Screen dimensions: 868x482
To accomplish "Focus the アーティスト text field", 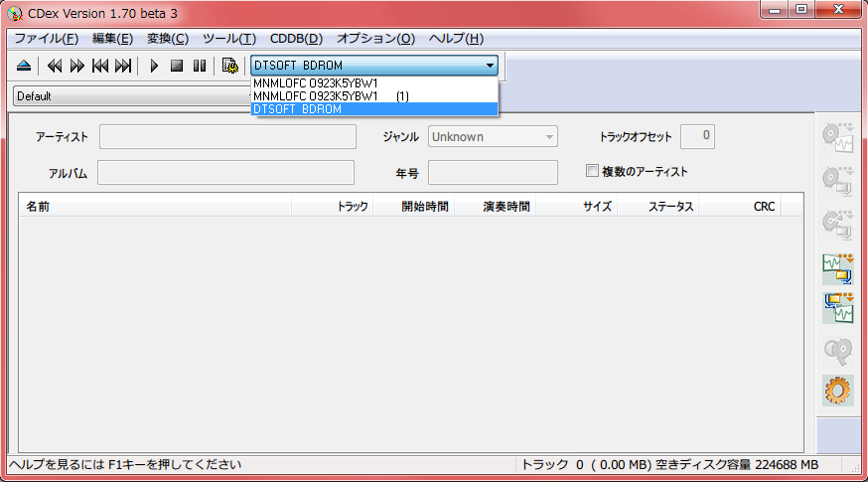I will pyautogui.click(x=227, y=137).
